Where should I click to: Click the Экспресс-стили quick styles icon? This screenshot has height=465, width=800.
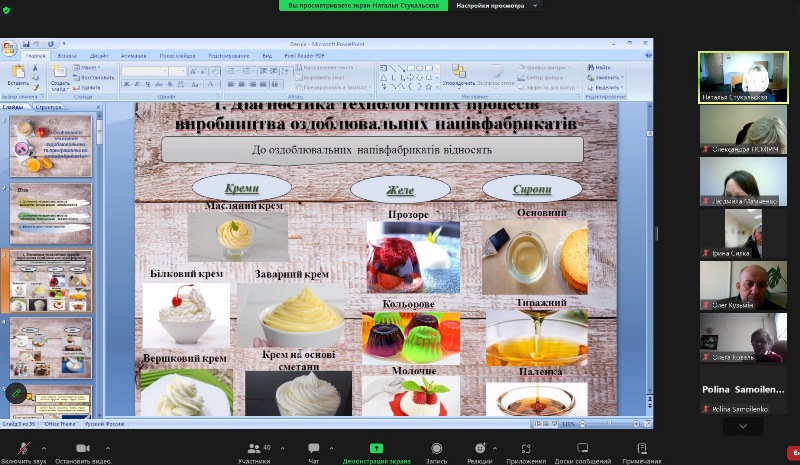496,71
